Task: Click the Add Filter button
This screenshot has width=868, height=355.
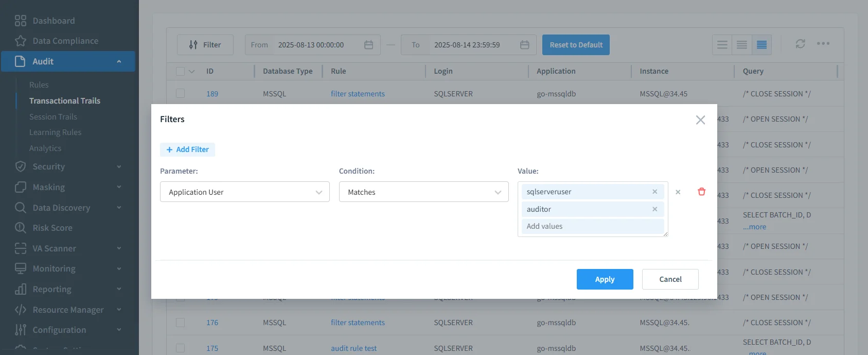Action: click(187, 149)
